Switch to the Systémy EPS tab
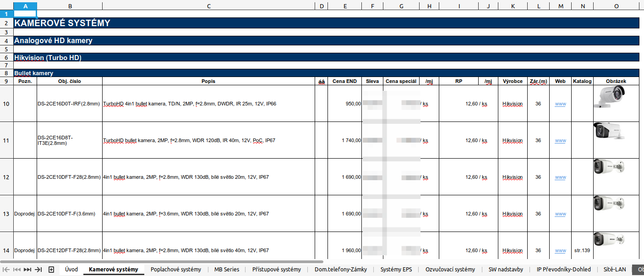Screen dimensions: 644x276 pyautogui.click(x=396, y=270)
